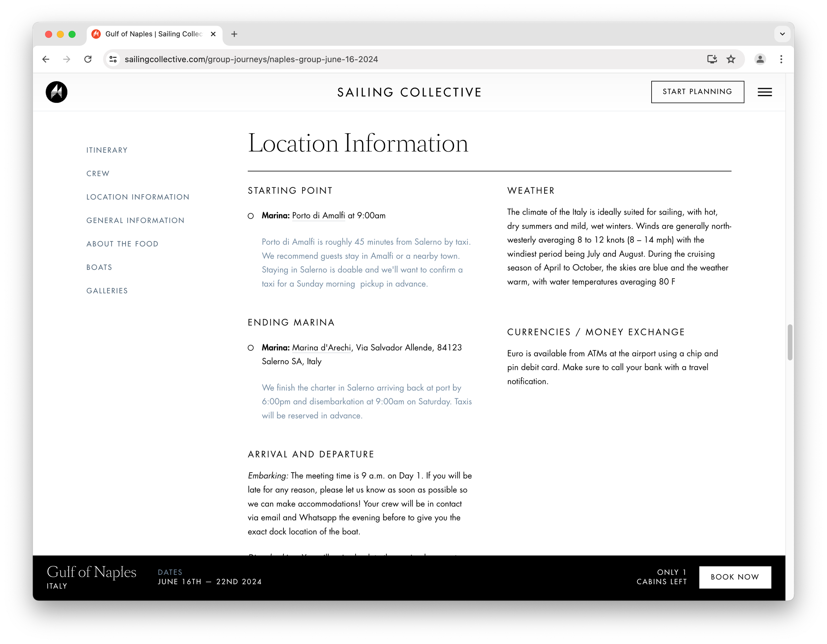Open the Porto di Amalfi link
827x644 pixels.
[318, 216]
